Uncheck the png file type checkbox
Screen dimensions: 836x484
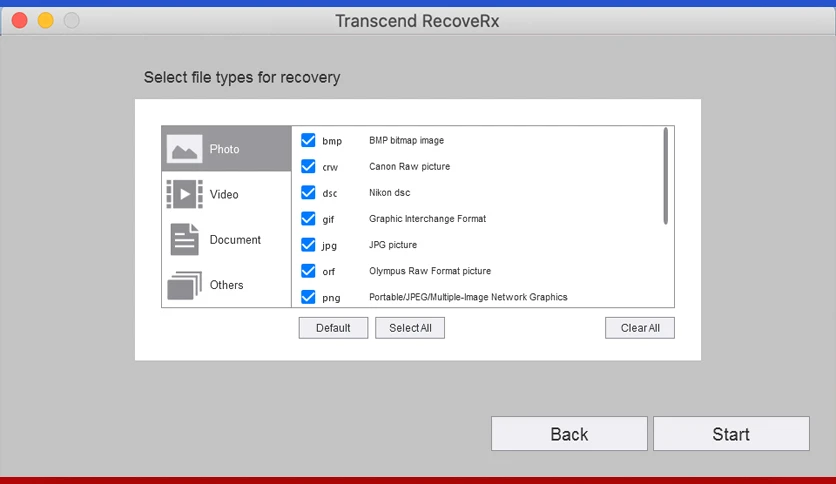[308, 297]
